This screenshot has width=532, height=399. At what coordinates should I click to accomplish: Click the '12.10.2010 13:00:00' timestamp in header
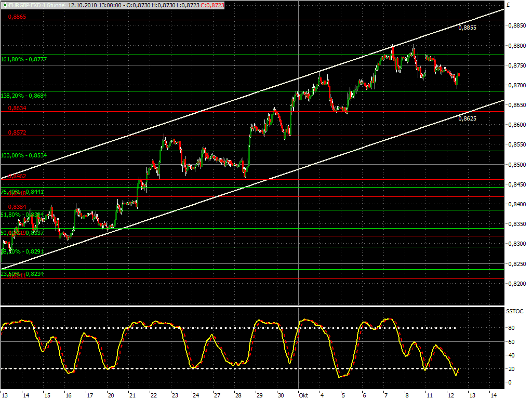[95, 5]
